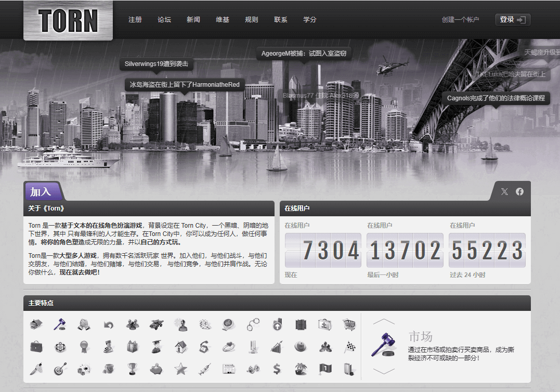Click the shopping cart icon
The image size is (560, 392).
[x=349, y=324]
